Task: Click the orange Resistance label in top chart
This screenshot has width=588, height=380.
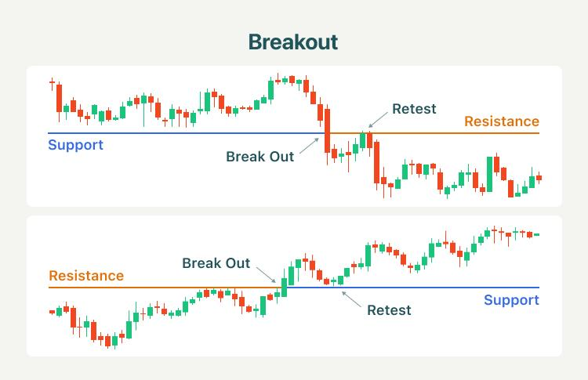Action: coord(502,121)
